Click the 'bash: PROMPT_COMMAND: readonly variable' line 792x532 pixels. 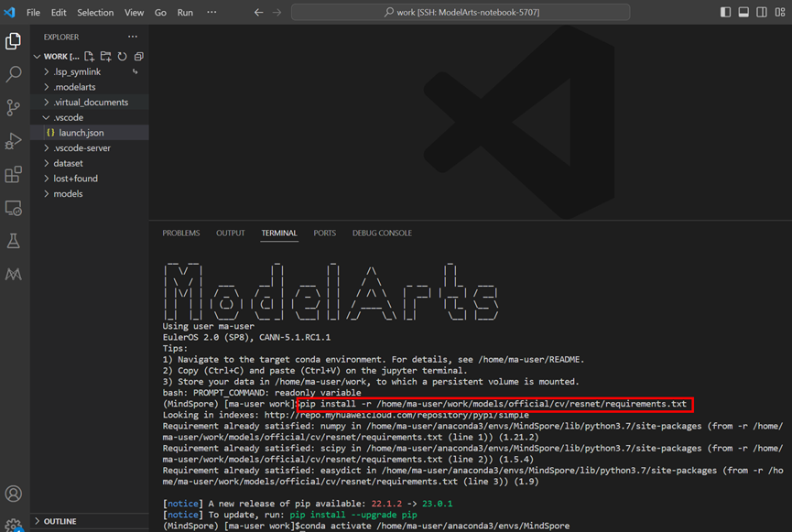(x=262, y=393)
